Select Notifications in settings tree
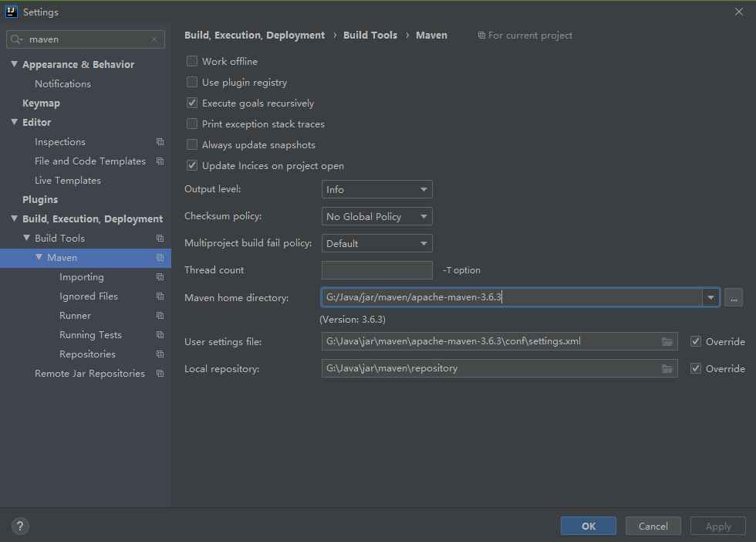The width and height of the screenshot is (756, 542). 62,84
